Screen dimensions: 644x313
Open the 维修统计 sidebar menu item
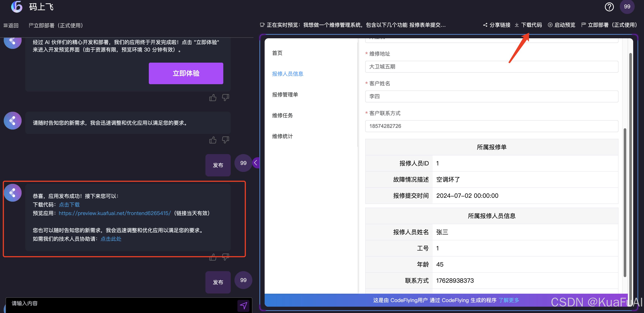(283, 136)
